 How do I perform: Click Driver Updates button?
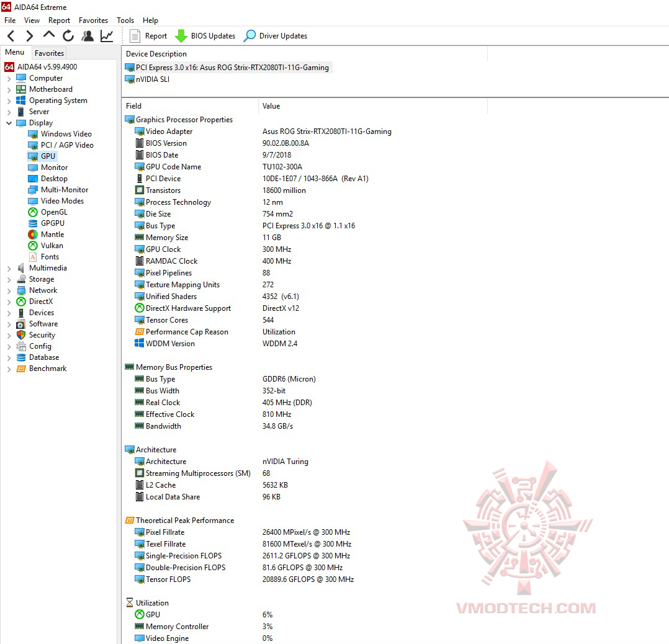[275, 36]
